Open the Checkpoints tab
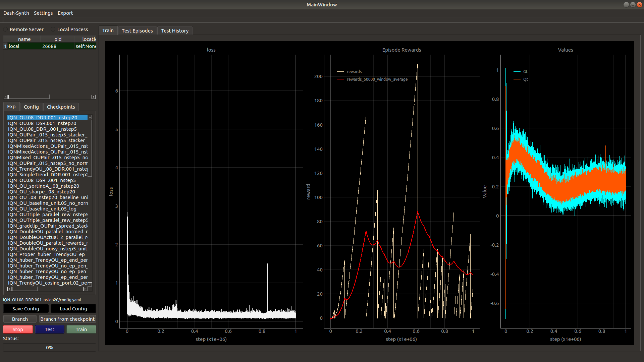 [61, 107]
